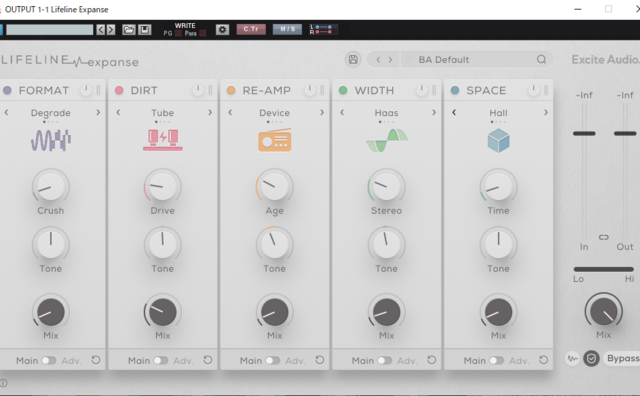Click the Haas wave icon in WIDTH
This screenshot has height=396, width=640.
pos(387,140)
